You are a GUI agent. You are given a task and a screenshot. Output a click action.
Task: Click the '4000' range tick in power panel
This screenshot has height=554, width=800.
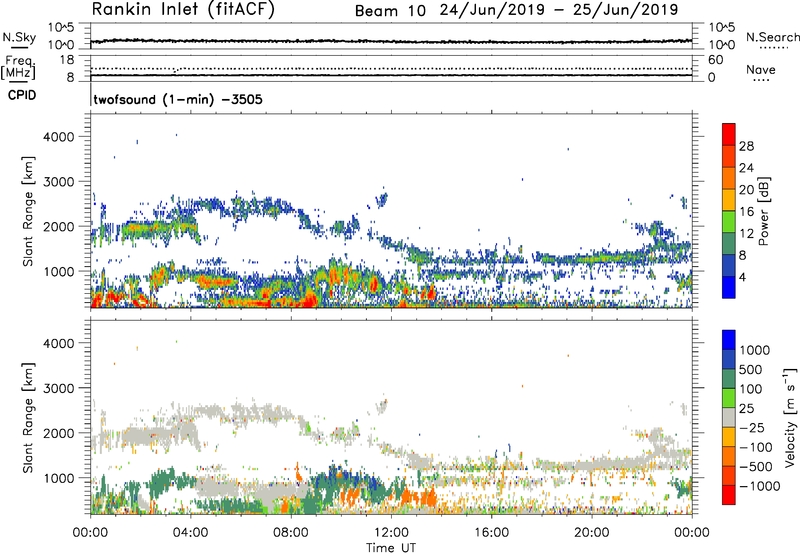(58, 137)
